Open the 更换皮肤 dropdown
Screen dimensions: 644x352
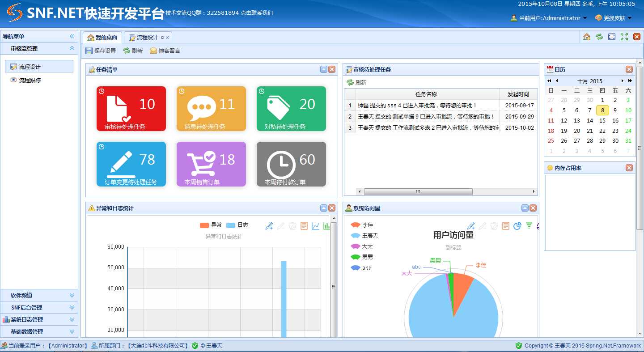click(613, 18)
